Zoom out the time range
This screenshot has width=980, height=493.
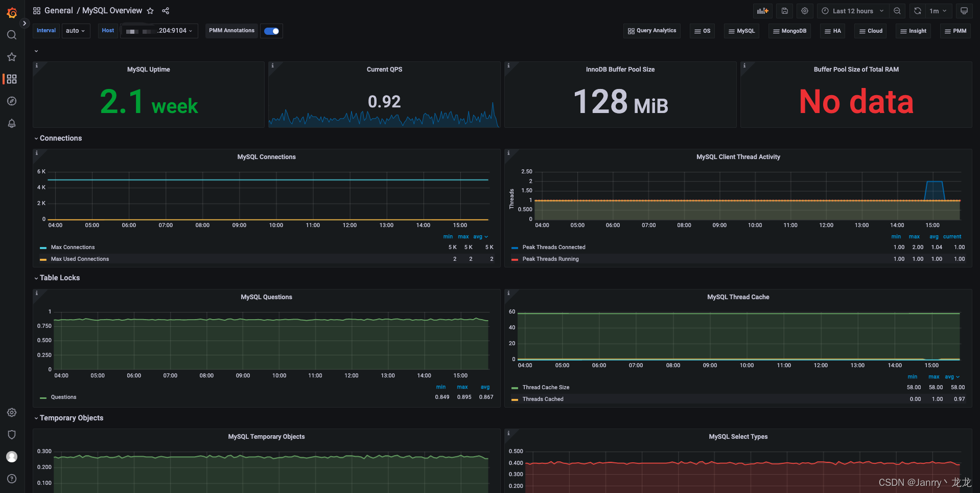point(897,11)
